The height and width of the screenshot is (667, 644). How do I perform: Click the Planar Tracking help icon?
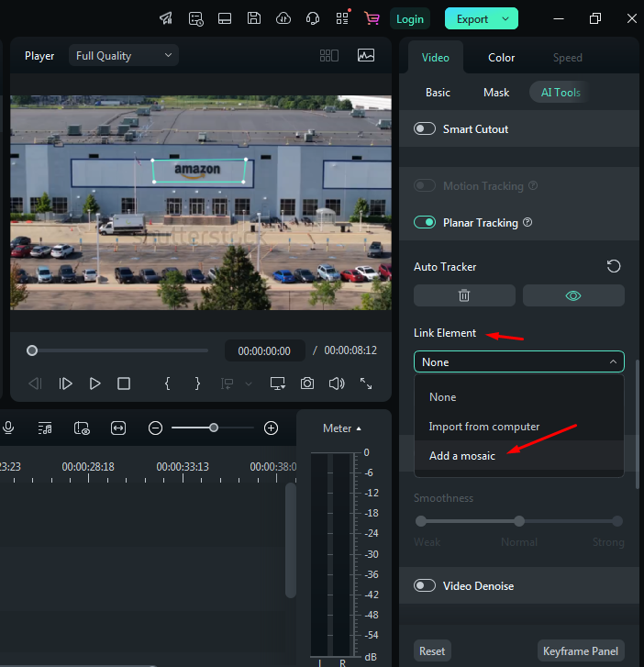527,222
